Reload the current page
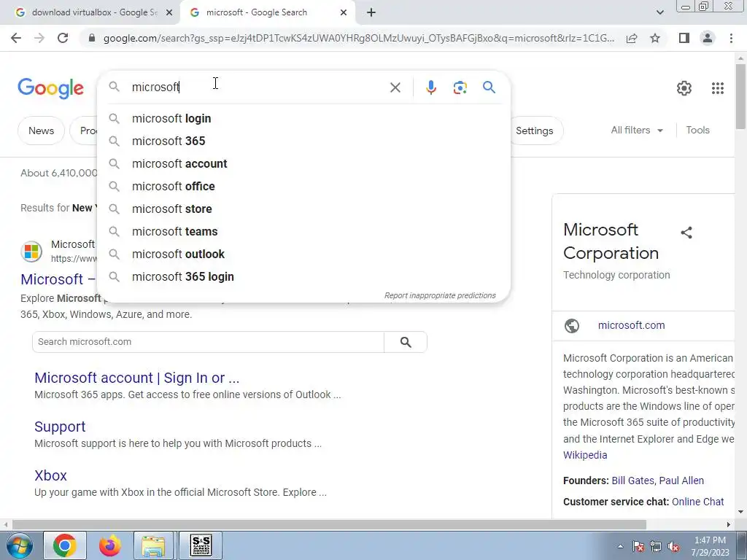 pos(63,38)
